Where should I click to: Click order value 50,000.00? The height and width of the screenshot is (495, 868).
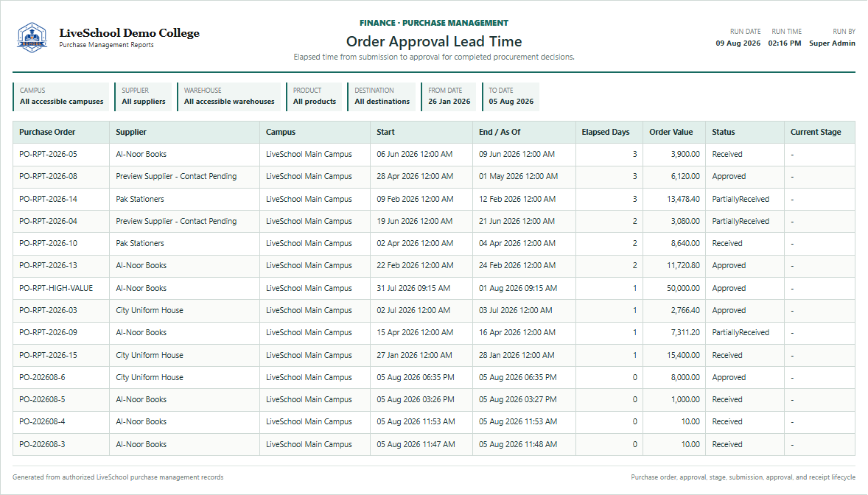(683, 288)
